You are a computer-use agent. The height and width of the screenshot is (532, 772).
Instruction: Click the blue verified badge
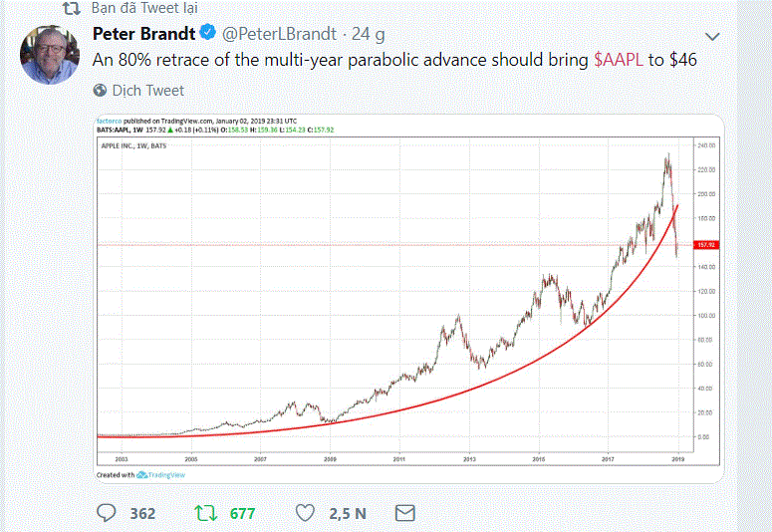[207, 34]
